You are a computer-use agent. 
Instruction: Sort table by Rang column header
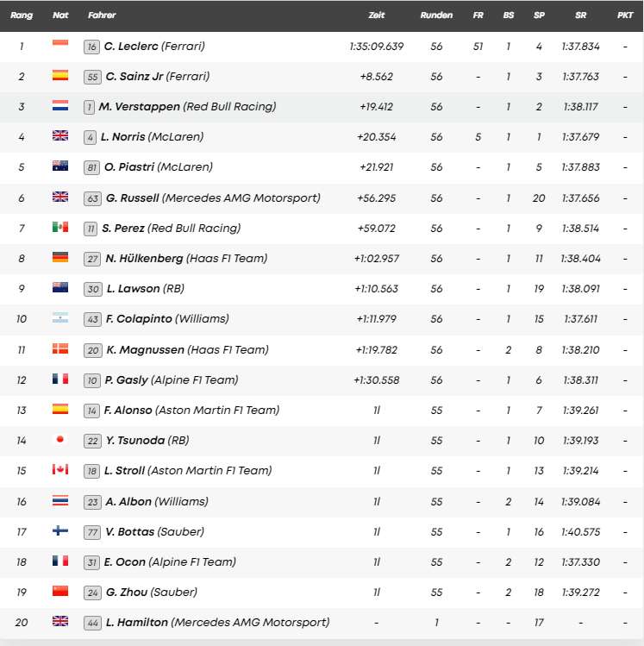point(22,16)
